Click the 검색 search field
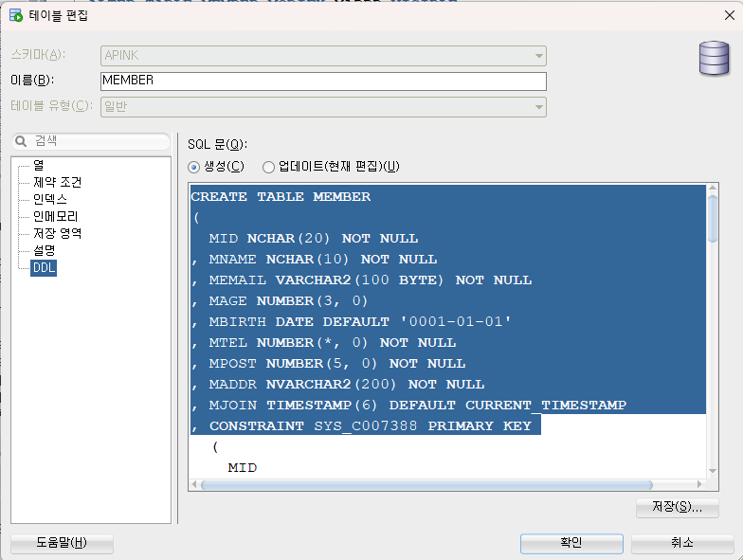This screenshot has height=560, width=743. pos(91,141)
